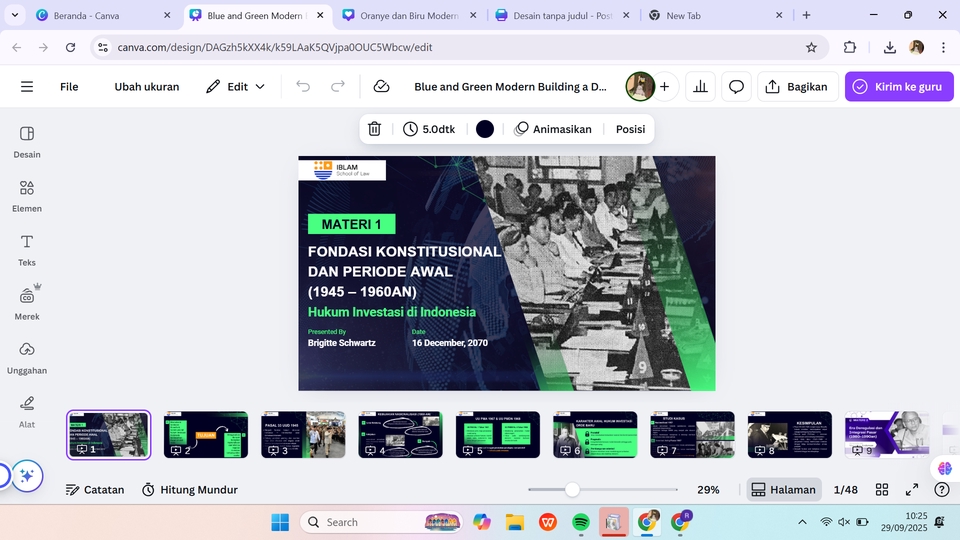Select page 3 thumbnail

point(303,435)
